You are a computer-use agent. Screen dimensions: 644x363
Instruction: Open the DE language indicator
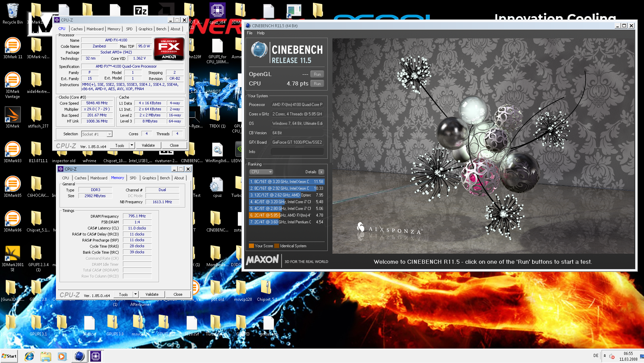[x=596, y=356]
